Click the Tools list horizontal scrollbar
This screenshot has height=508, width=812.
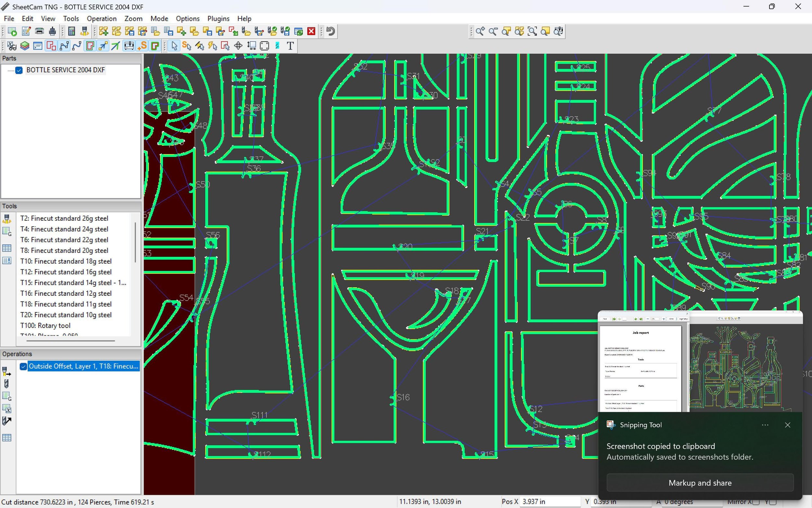pyautogui.click(x=71, y=341)
